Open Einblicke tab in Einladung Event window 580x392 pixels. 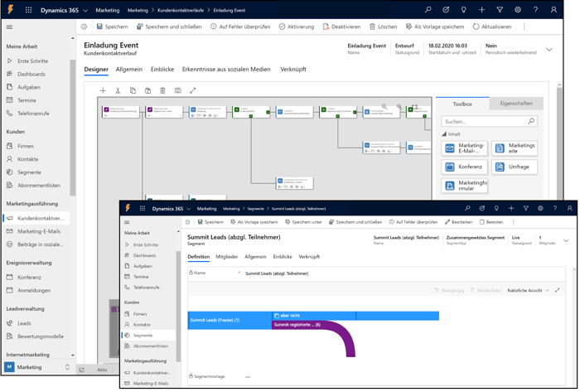point(162,69)
